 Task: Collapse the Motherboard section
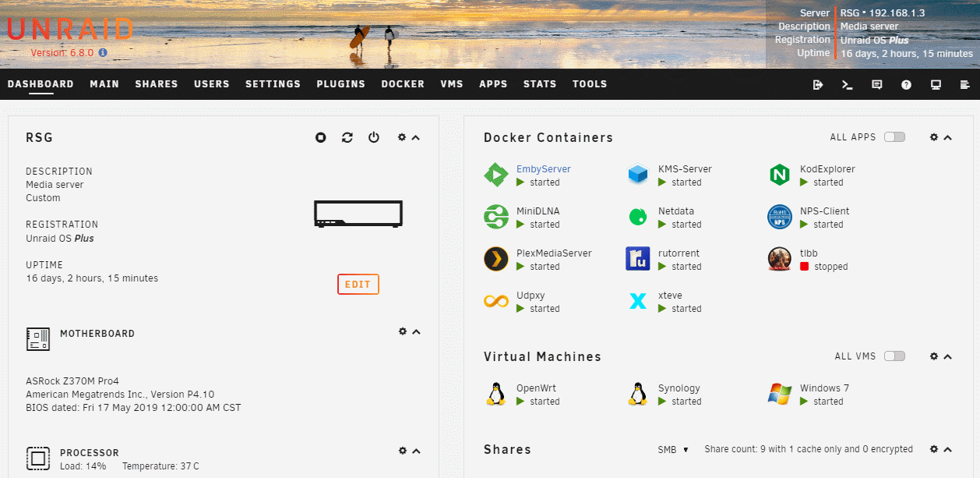[416, 331]
